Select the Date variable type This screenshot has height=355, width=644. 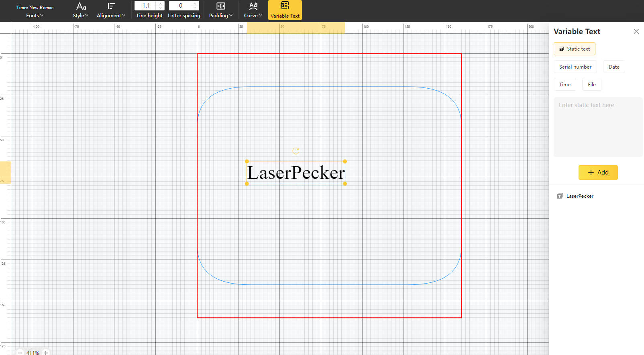pyautogui.click(x=614, y=67)
